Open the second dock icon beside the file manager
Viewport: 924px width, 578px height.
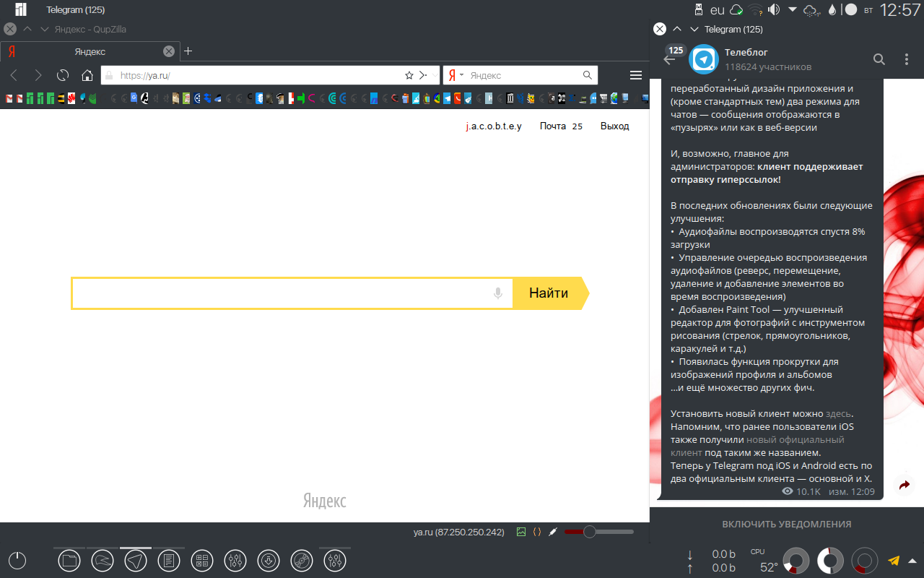[103, 561]
